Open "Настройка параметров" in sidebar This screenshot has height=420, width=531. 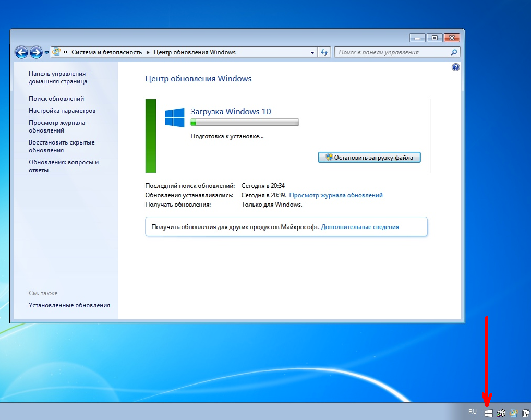tap(62, 111)
